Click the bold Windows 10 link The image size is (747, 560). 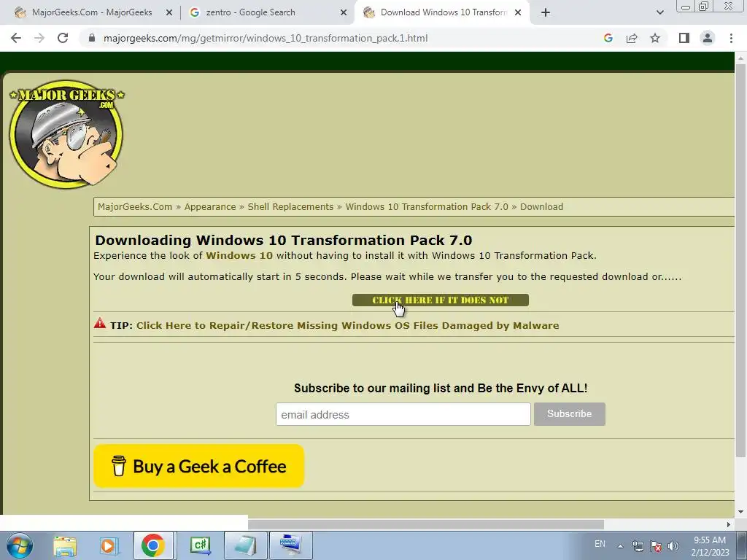coord(239,256)
